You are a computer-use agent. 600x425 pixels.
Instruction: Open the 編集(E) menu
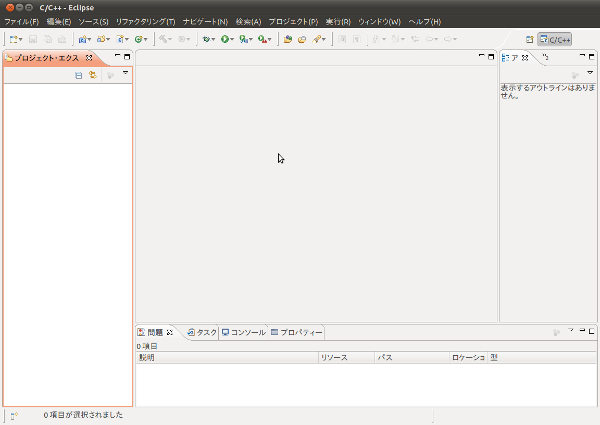[x=59, y=22]
